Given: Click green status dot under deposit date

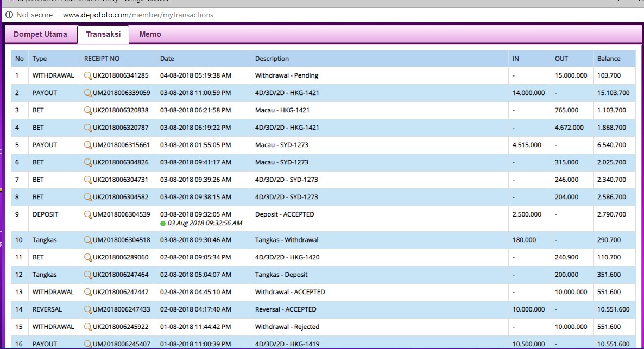Looking at the screenshot, I should (163, 224).
